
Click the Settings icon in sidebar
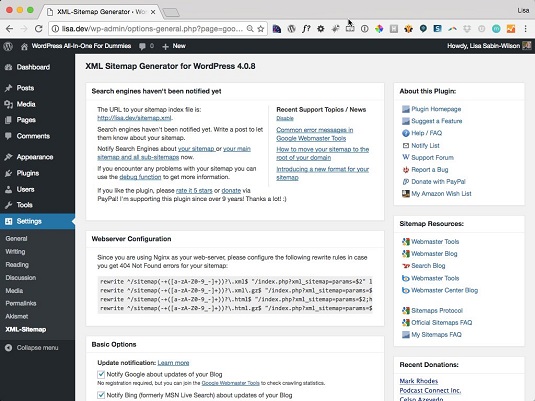coord(9,221)
